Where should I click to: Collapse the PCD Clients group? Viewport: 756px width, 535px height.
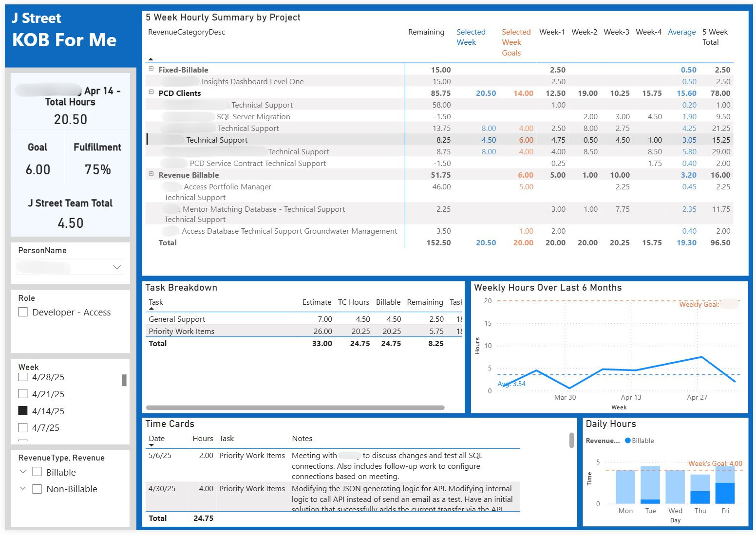[151, 92]
